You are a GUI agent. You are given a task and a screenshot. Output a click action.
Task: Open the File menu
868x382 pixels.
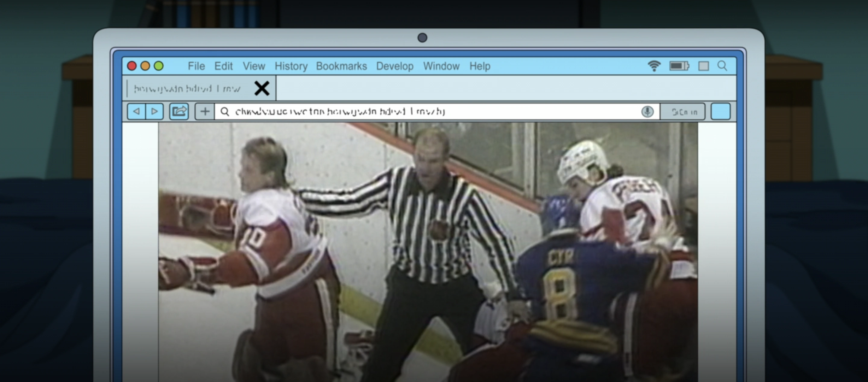click(x=196, y=66)
